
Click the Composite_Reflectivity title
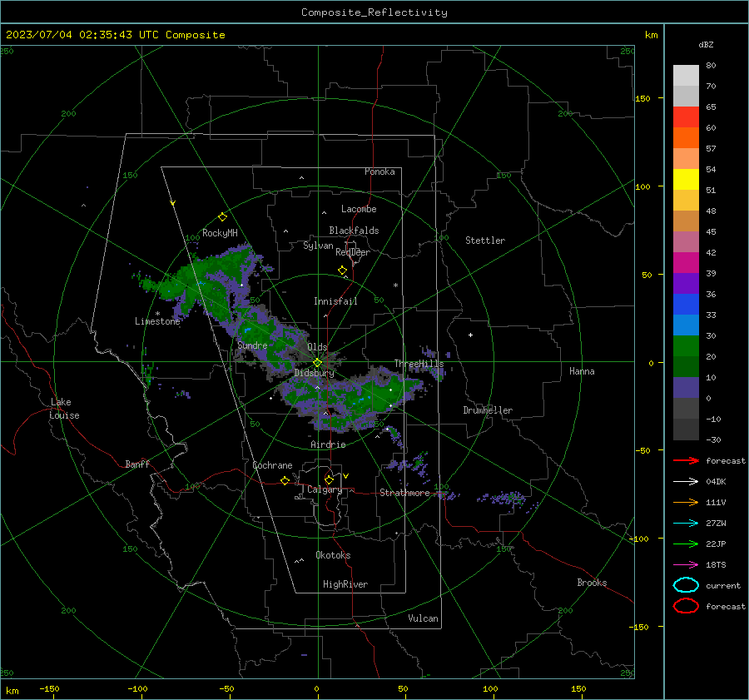pos(374,12)
